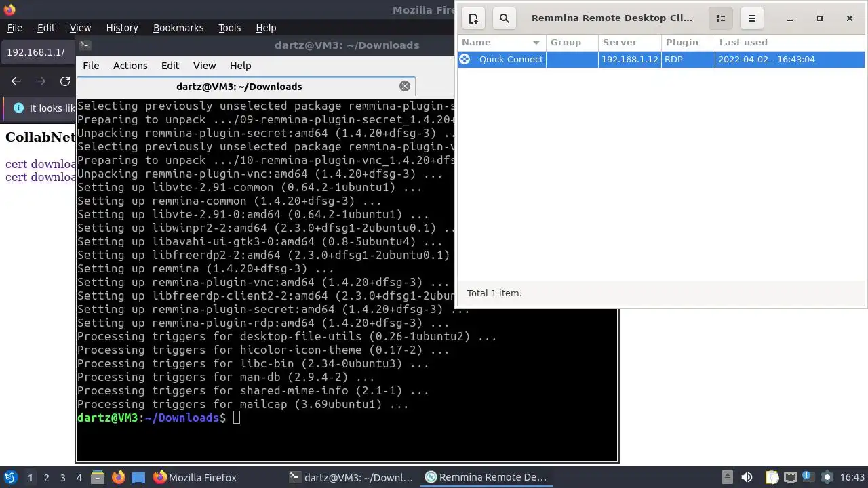868x488 pixels.
Task: Open the terminal File menu
Action: click(x=91, y=66)
